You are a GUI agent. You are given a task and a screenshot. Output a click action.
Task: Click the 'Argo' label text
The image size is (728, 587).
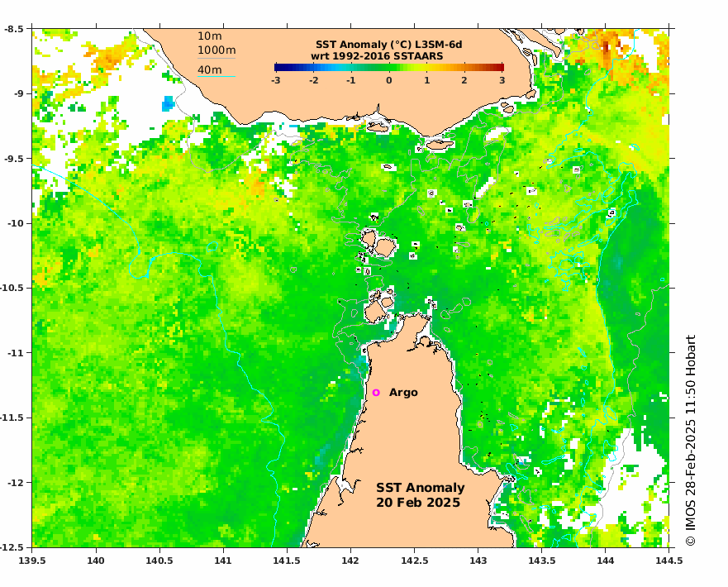(403, 393)
